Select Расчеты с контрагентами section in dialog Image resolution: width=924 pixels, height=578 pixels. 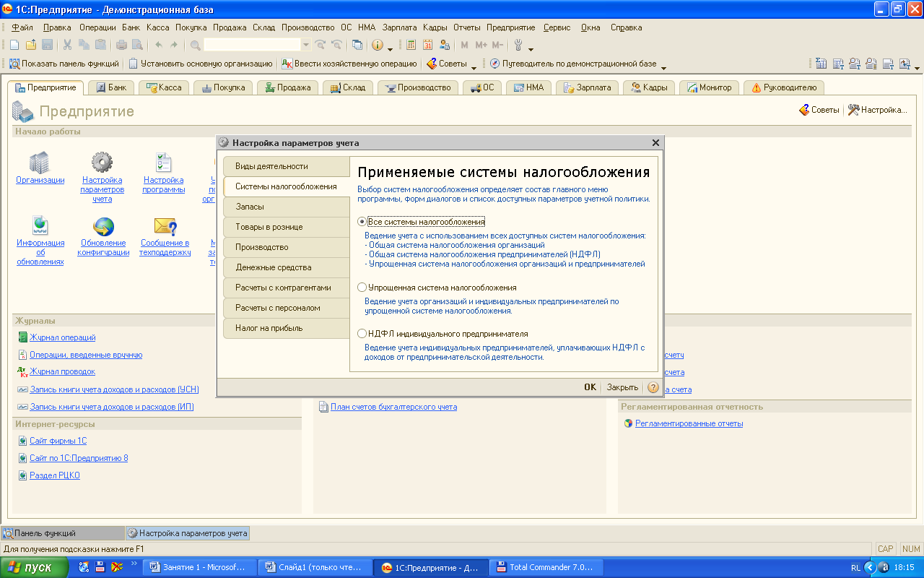(287, 288)
